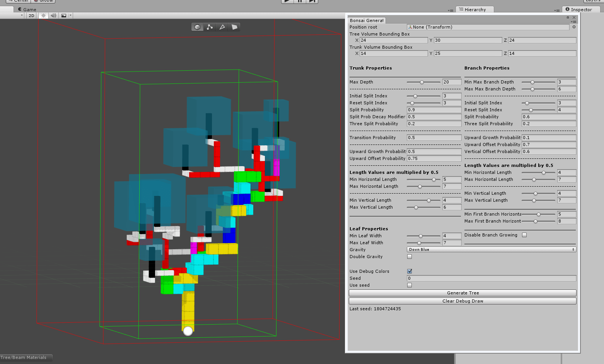The height and width of the screenshot is (364, 604).
Task: Adjust the Min Max Branch Depth slider
Action: point(538,82)
